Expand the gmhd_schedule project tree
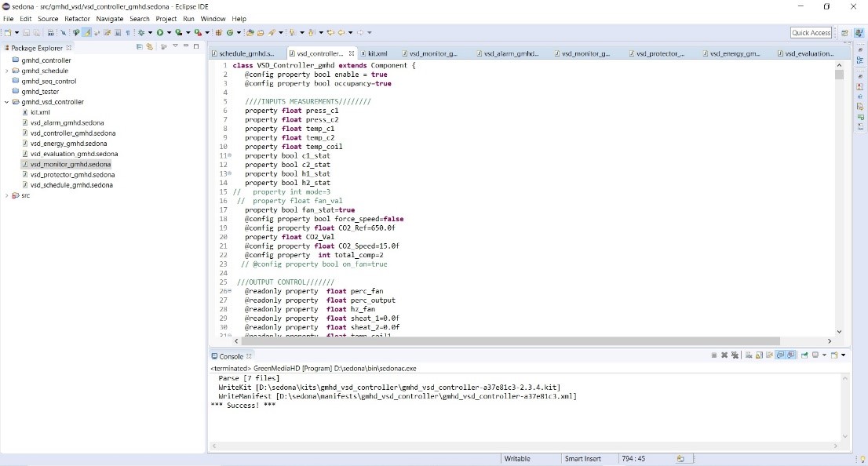868x466 pixels. (7, 71)
